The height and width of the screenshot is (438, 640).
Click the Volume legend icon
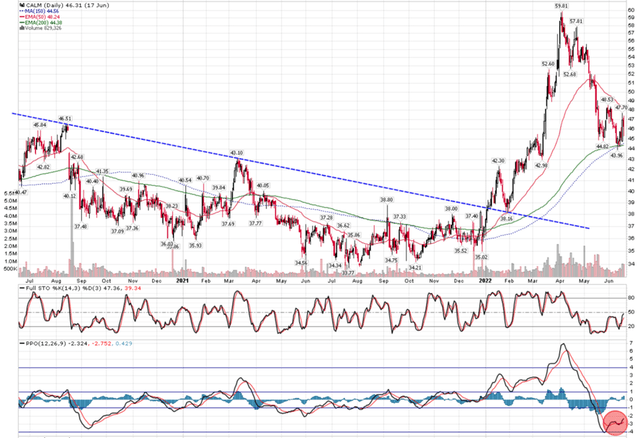click(22, 28)
